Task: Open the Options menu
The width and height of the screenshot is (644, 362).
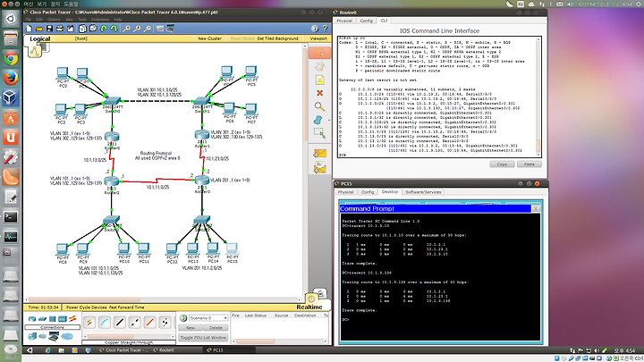Action: (x=54, y=20)
